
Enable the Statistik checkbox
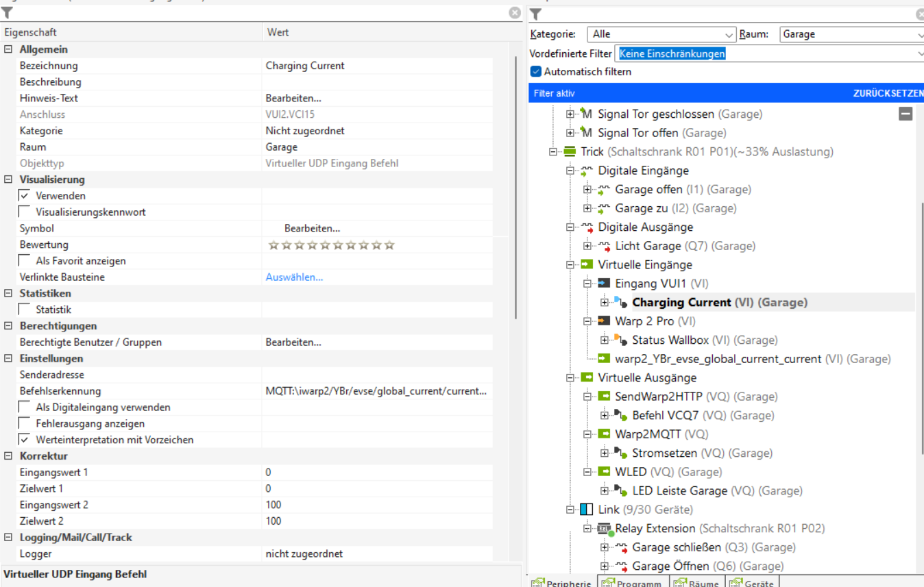(25, 310)
